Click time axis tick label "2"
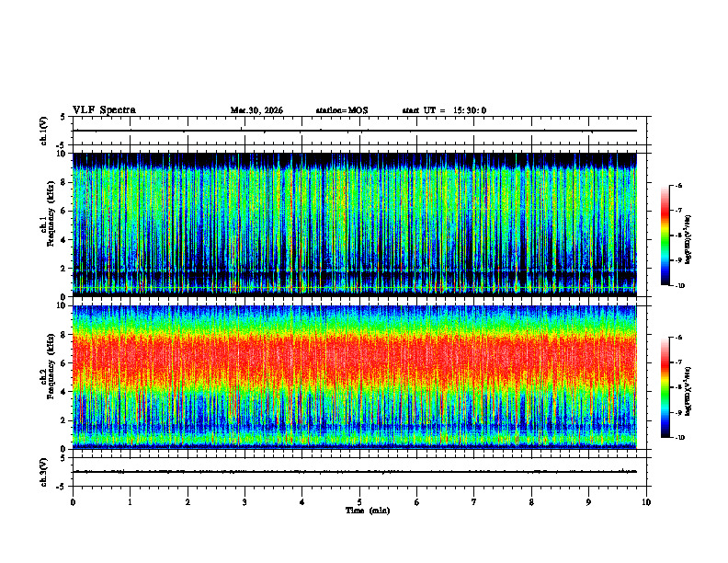The image size is (728, 563). pos(188,502)
